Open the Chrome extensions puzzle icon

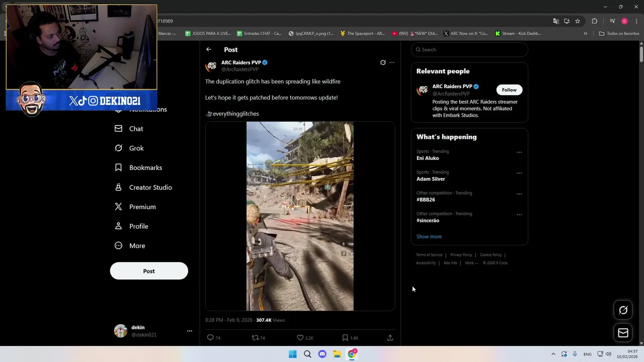pos(595,21)
